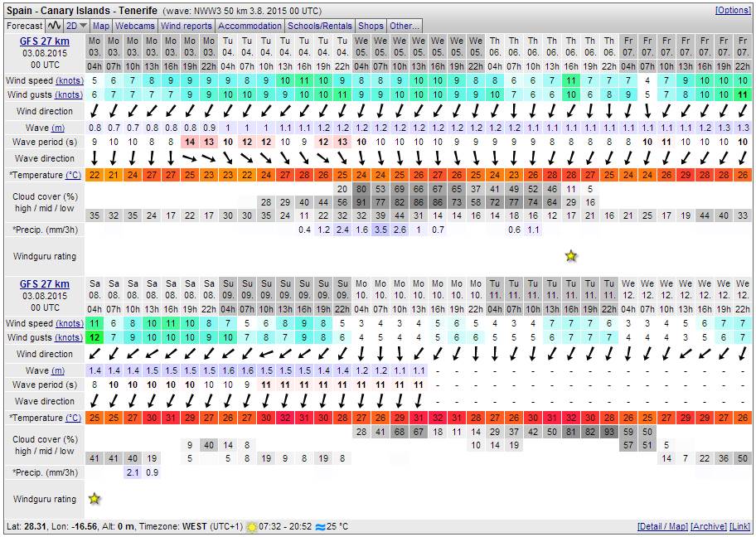Open the graph view wave icon tab
The width and height of the screenshot is (756, 537).
click(x=55, y=26)
